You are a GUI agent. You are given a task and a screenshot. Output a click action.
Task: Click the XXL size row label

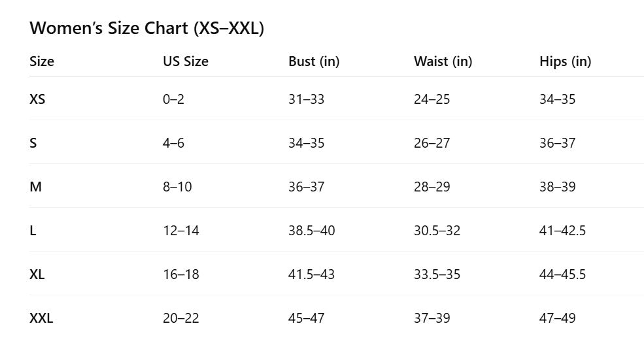click(x=41, y=319)
